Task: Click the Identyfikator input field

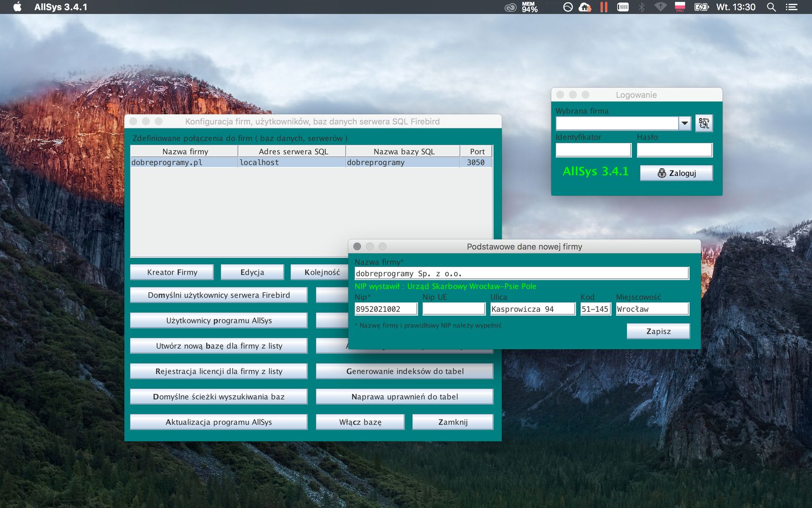Action: click(593, 150)
